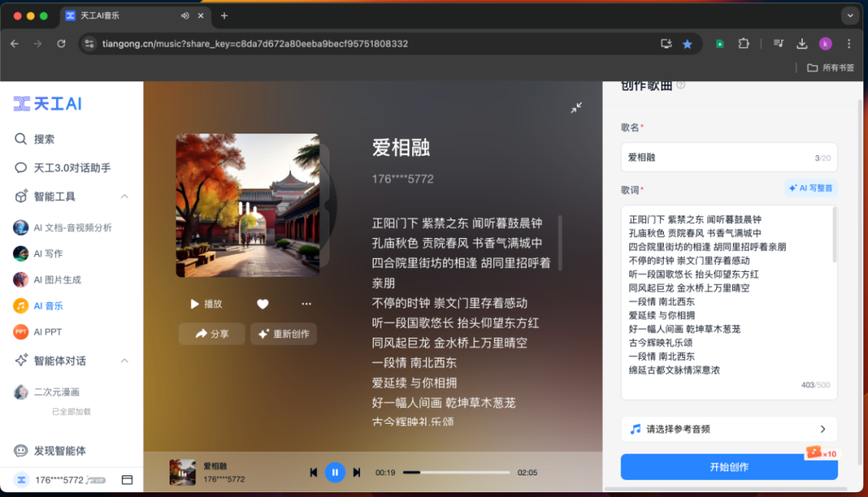Viewport: 868px width, 497px height.
Task: Click the 分享 share button
Action: tap(211, 334)
